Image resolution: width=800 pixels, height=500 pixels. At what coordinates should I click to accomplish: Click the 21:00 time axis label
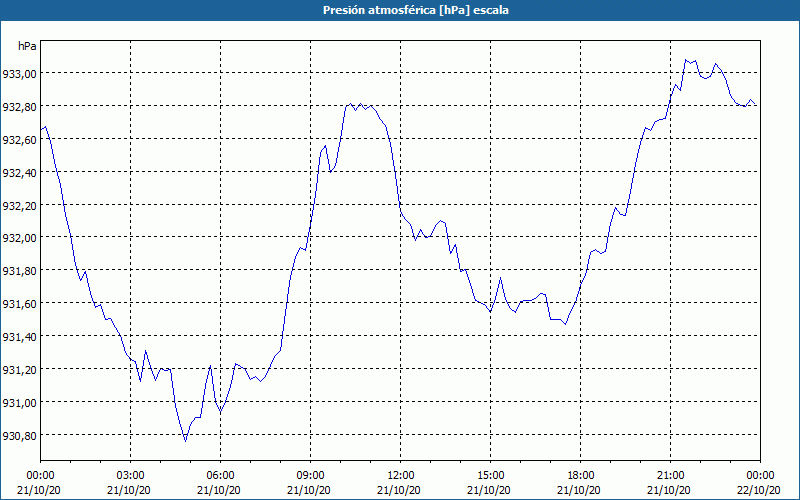[670, 476]
